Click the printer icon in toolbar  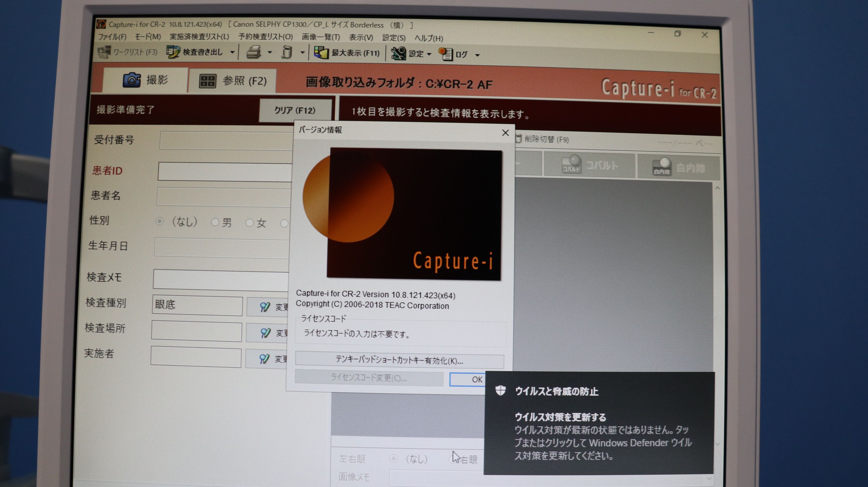tap(253, 52)
